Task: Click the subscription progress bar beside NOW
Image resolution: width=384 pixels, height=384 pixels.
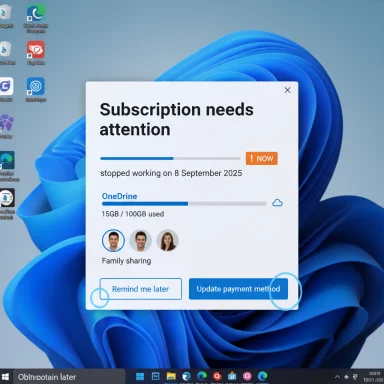Action: point(170,159)
